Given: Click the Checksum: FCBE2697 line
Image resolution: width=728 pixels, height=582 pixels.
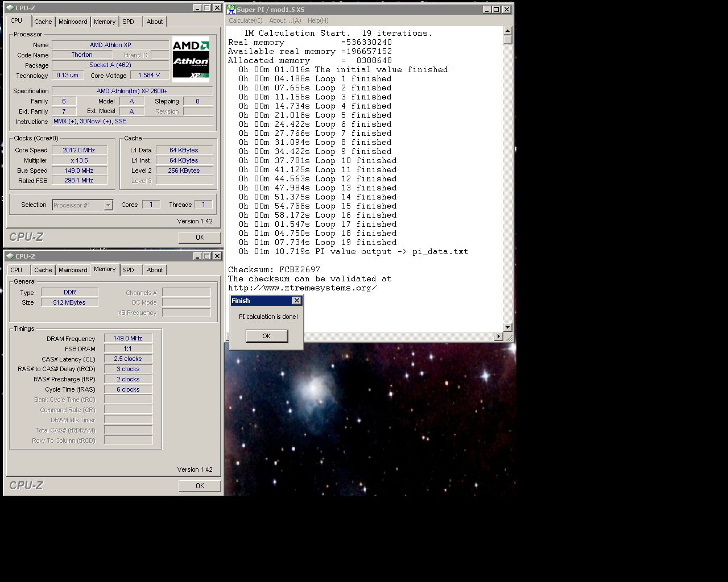Looking at the screenshot, I should click(x=274, y=269).
